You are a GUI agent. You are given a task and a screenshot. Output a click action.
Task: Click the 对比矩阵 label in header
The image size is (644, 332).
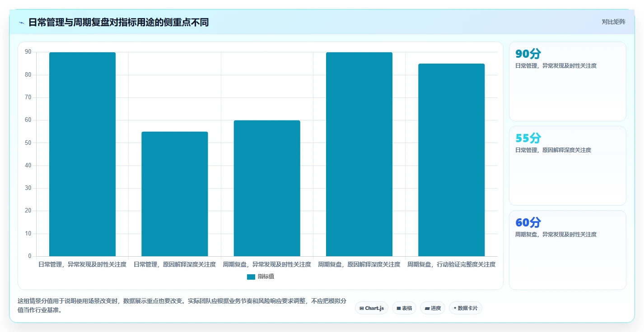point(613,22)
